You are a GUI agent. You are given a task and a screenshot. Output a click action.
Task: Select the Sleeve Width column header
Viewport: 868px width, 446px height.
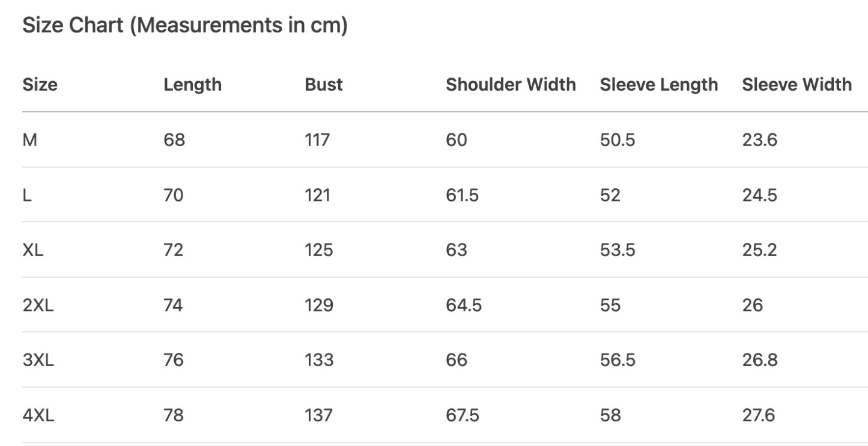797,84
